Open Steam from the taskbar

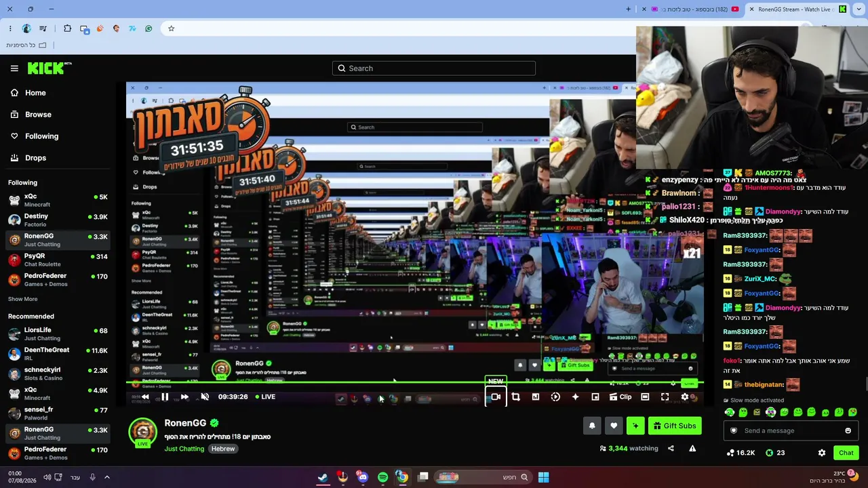(x=323, y=477)
